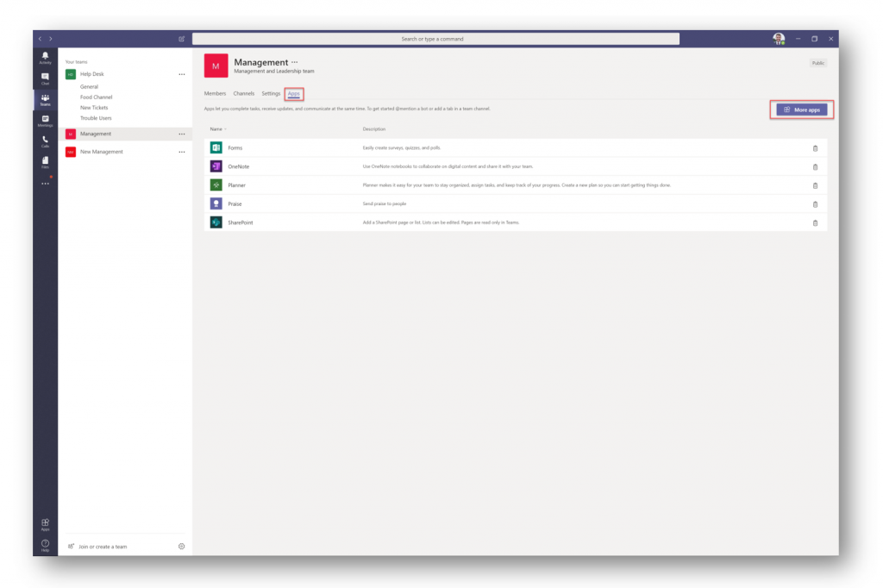Delete the Planner app with trash icon
The height and width of the screenshot is (588, 883).
815,185
